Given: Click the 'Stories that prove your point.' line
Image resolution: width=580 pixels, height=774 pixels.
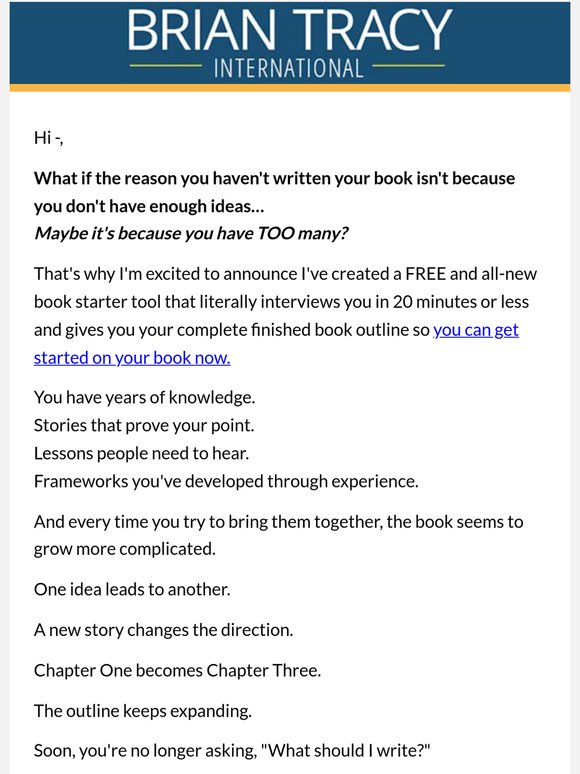Looking at the screenshot, I should point(144,425).
